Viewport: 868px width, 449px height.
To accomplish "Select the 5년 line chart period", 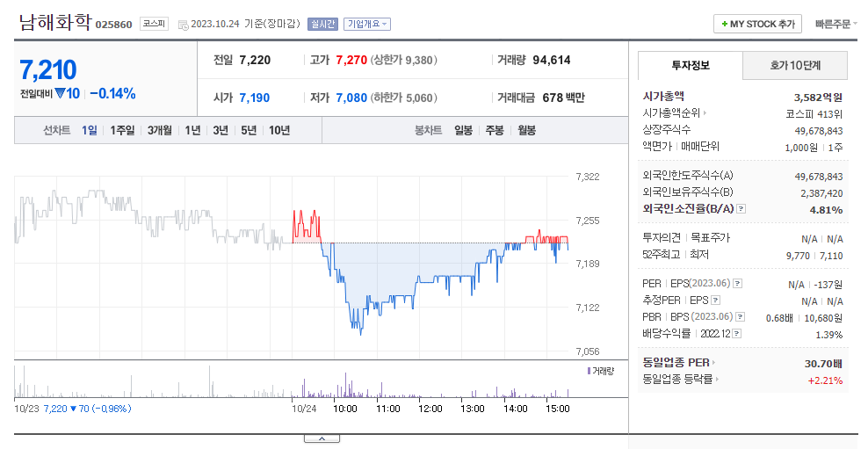I will 249,130.
